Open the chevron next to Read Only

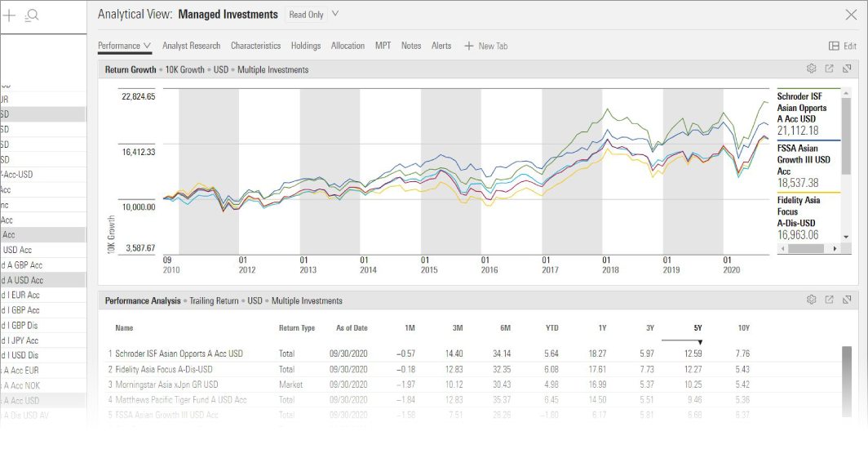(x=335, y=14)
